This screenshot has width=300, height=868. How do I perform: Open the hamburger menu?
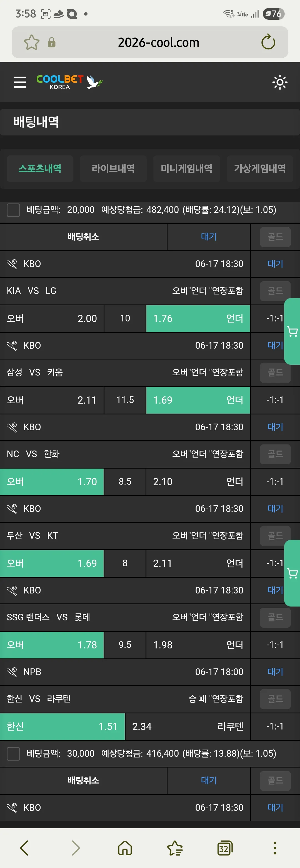(20, 82)
